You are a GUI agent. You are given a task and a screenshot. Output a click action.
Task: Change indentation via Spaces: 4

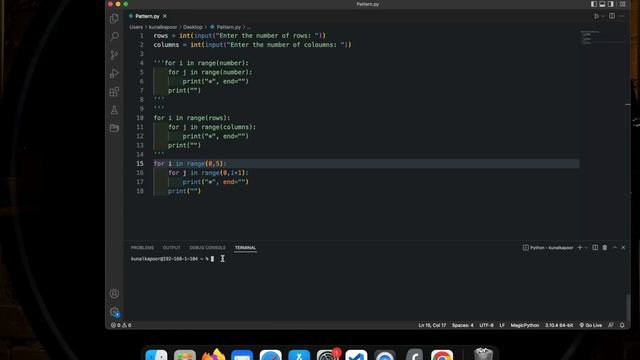click(462, 325)
